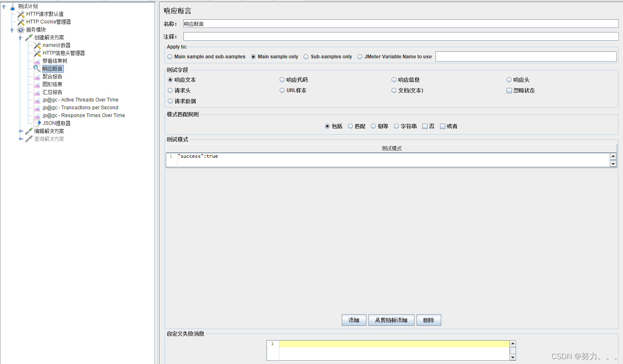This screenshot has width=623, height=364.
Task: Click the 服务模块 thread group gear icon
Action: (x=21, y=30)
